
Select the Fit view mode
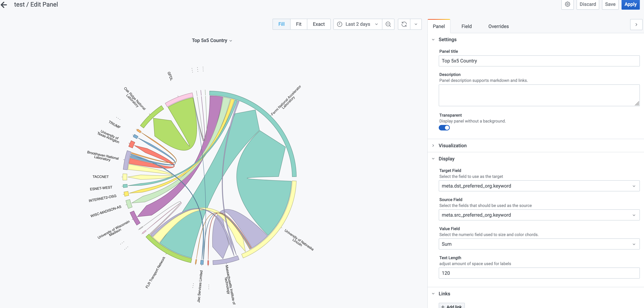[298, 24]
